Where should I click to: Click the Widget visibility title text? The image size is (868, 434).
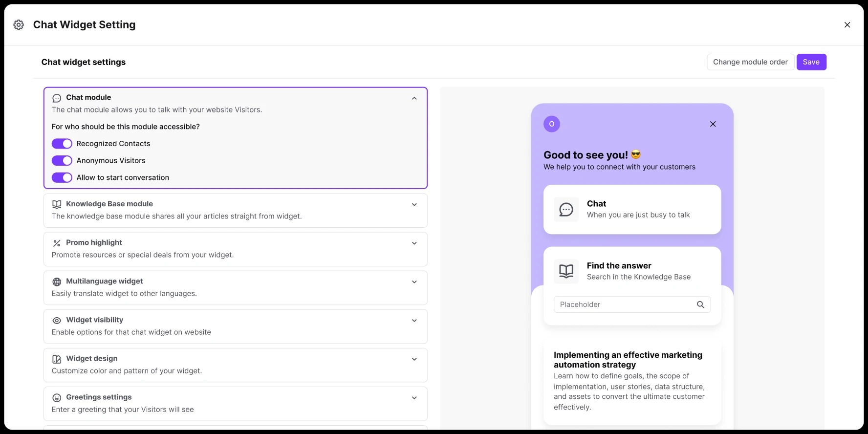95,320
